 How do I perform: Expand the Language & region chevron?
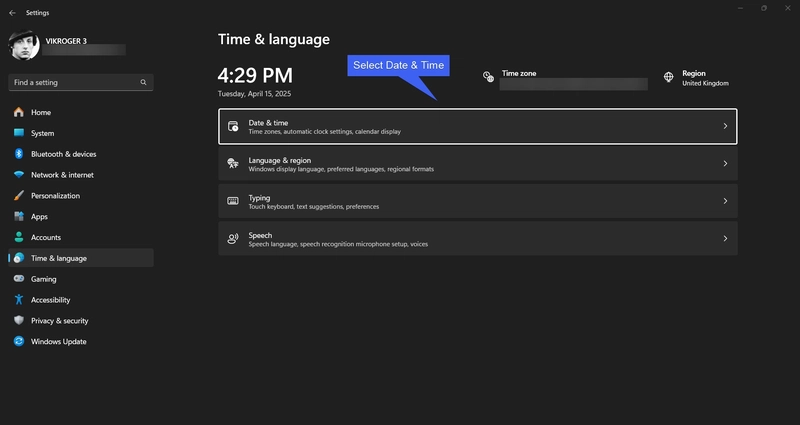click(x=725, y=164)
